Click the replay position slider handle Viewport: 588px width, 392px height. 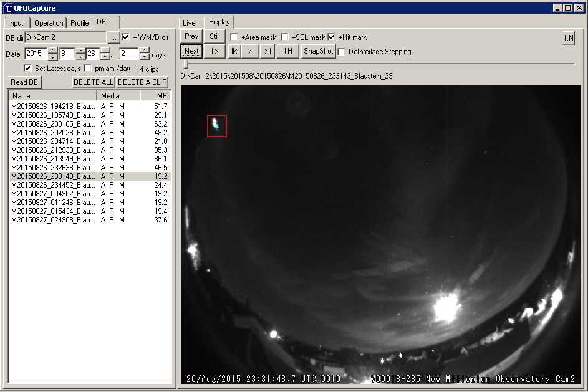point(186,64)
